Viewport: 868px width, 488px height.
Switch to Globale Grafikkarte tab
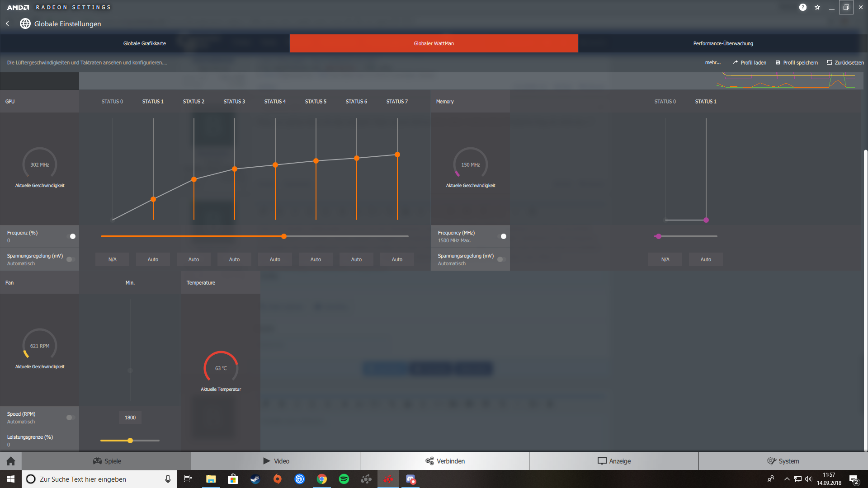tap(145, 43)
